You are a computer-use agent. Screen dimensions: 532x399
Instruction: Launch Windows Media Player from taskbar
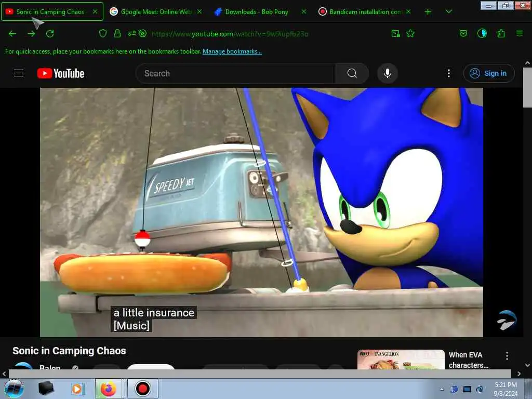77,389
